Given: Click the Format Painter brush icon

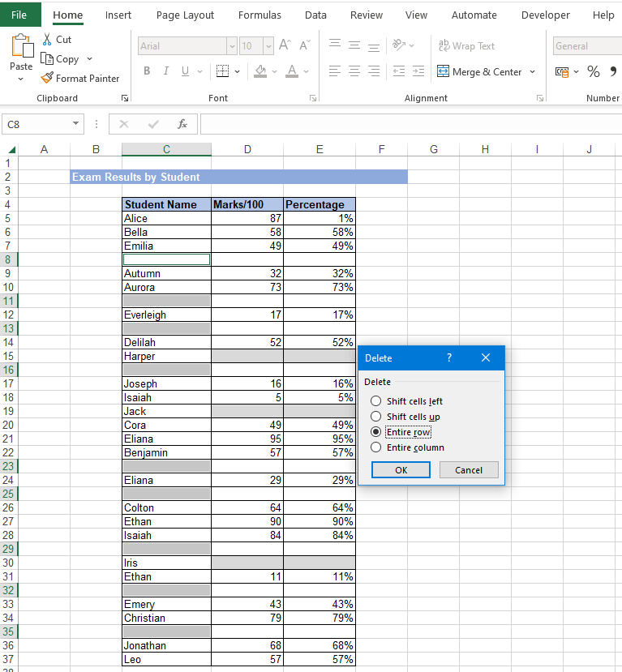Looking at the screenshot, I should (47, 79).
